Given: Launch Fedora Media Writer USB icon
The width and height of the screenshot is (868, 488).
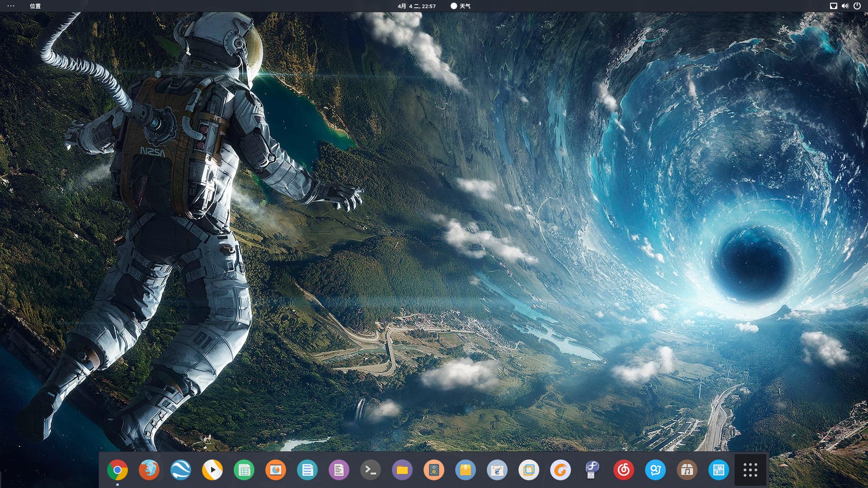Looking at the screenshot, I should click(592, 470).
